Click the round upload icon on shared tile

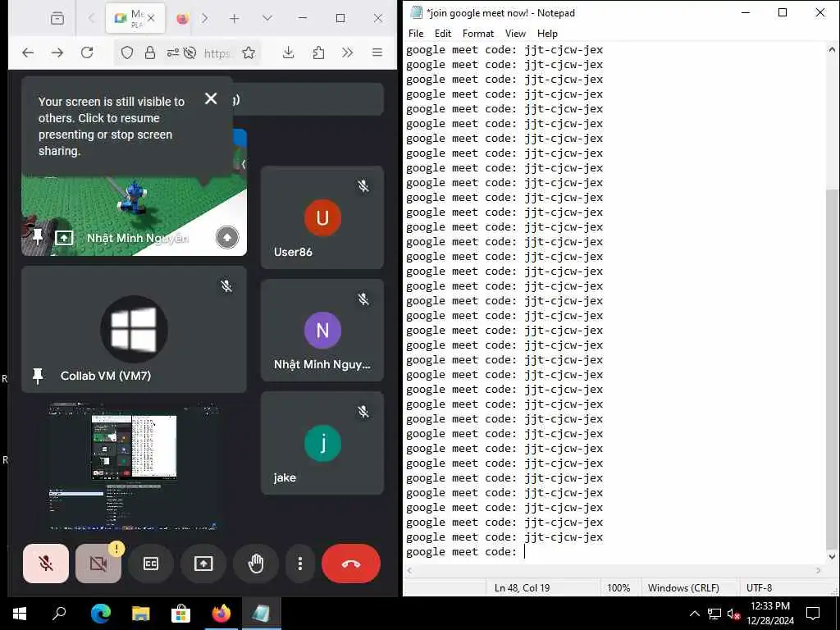tap(227, 237)
